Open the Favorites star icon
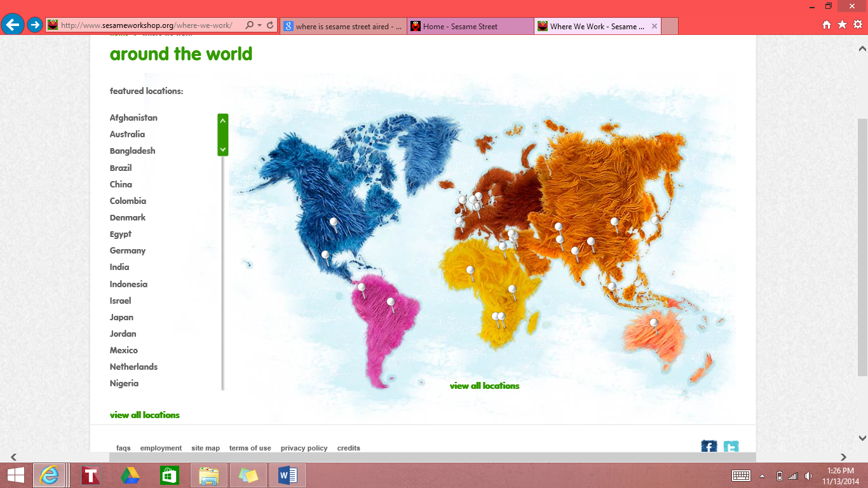 coord(842,25)
